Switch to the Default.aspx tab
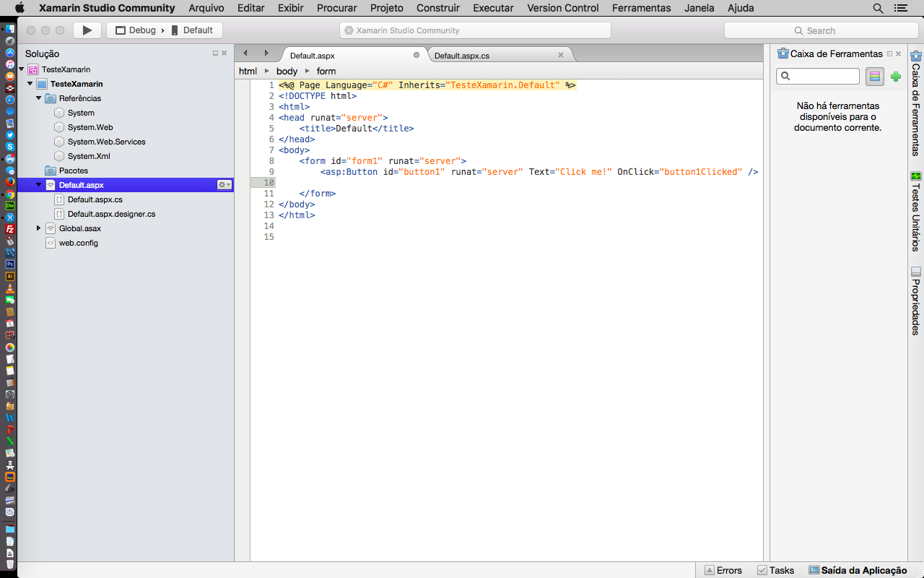Screen dimensions: 924x578 point(313,56)
